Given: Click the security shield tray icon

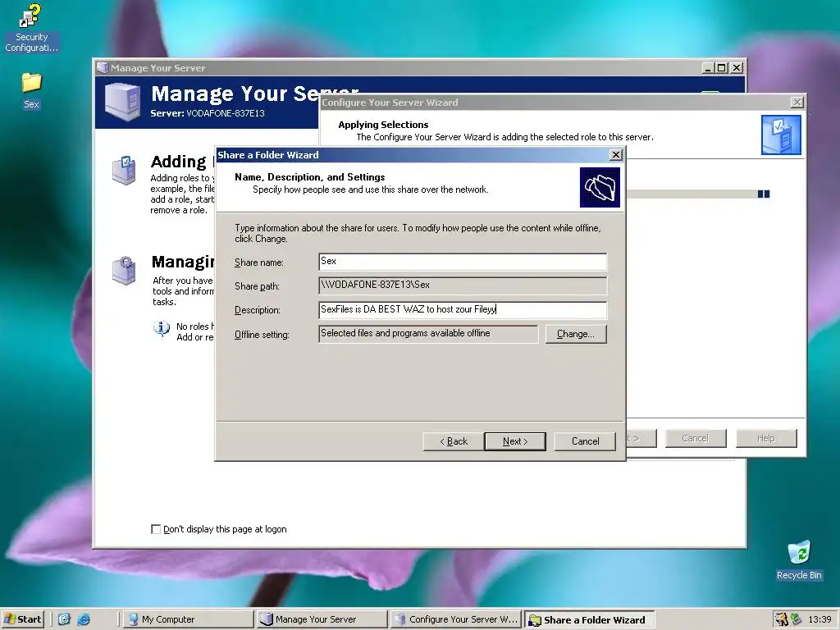Looking at the screenshot, I should pos(782,619).
